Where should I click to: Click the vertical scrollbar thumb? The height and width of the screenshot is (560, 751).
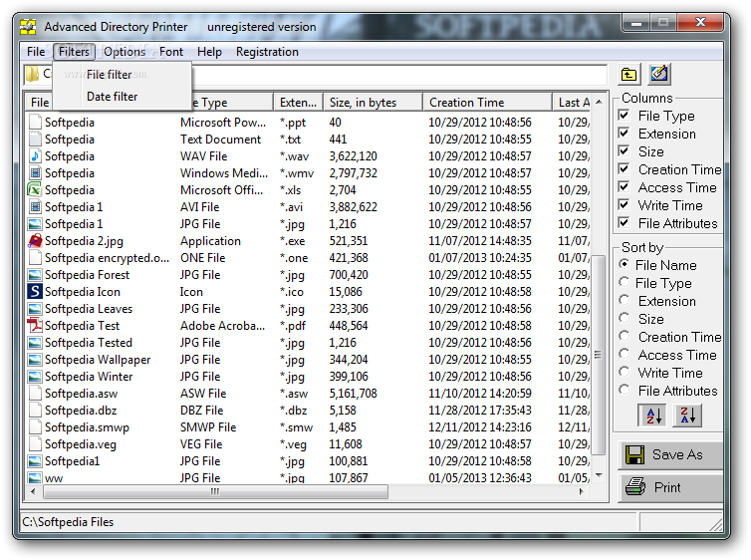pos(599,355)
